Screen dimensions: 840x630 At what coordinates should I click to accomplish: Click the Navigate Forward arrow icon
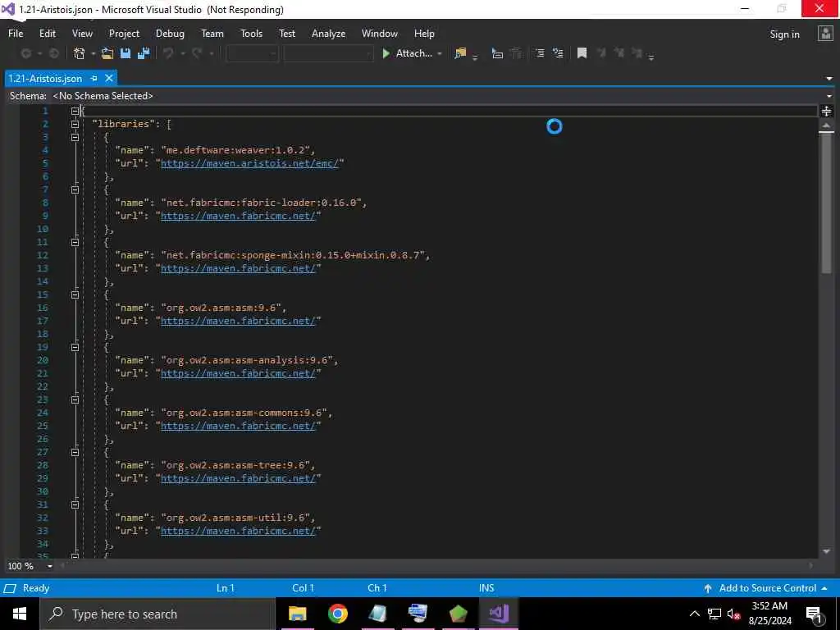click(53, 53)
